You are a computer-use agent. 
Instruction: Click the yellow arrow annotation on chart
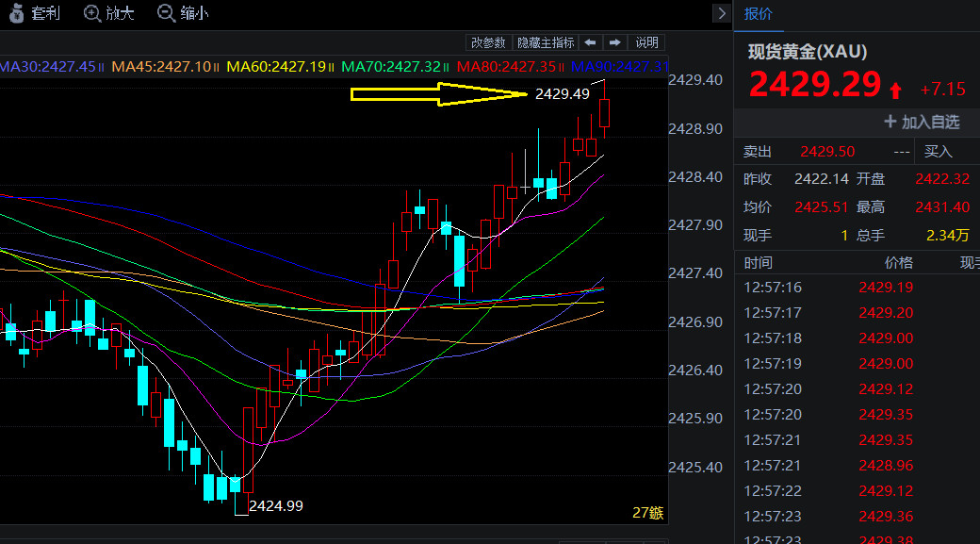[438, 93]
